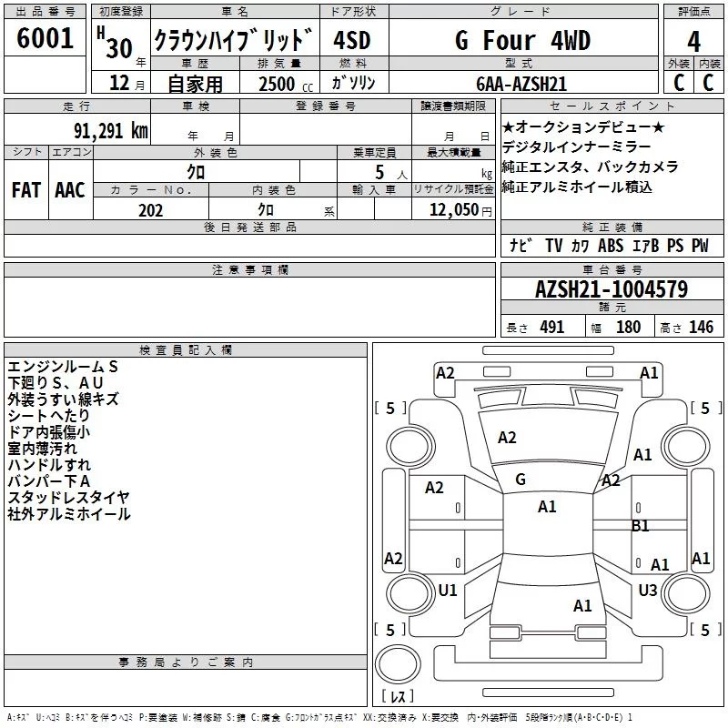The width and height of the screenshot is (728, 728).
Task: Click the U1 dent mark on the diagram
Action: coord(447,591)
